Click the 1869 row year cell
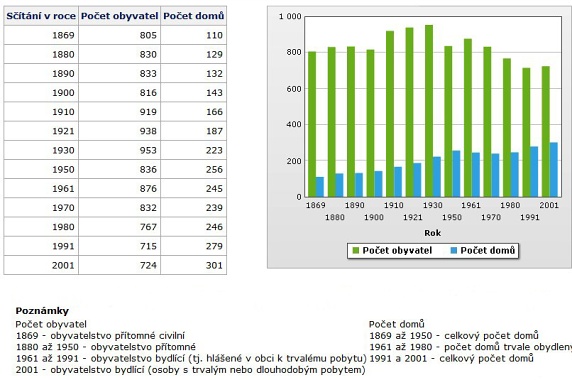The image size is (572, 380). click(x=41, y=35)
